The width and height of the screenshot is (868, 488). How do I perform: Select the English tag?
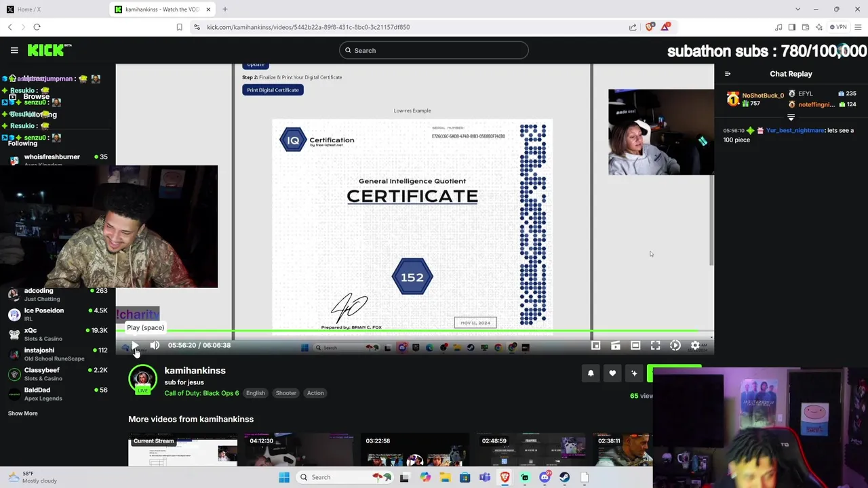[255, 393]
